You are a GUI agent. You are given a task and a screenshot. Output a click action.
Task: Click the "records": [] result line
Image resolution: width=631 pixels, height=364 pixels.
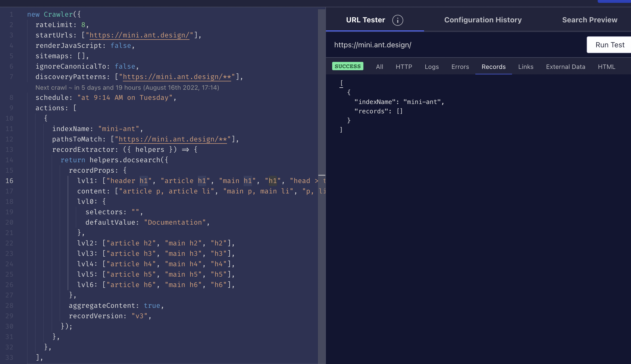[378, 111]
